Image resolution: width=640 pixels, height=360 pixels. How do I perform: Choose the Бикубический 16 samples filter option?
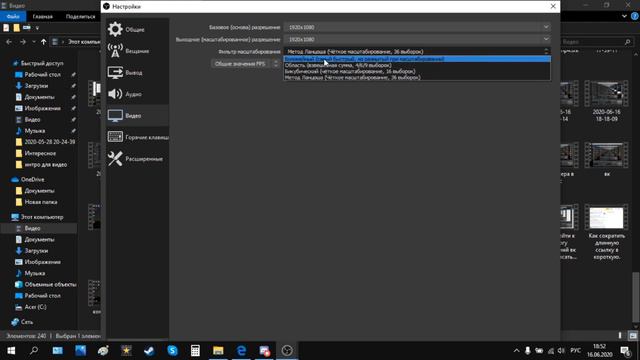[x=417, y=71]
